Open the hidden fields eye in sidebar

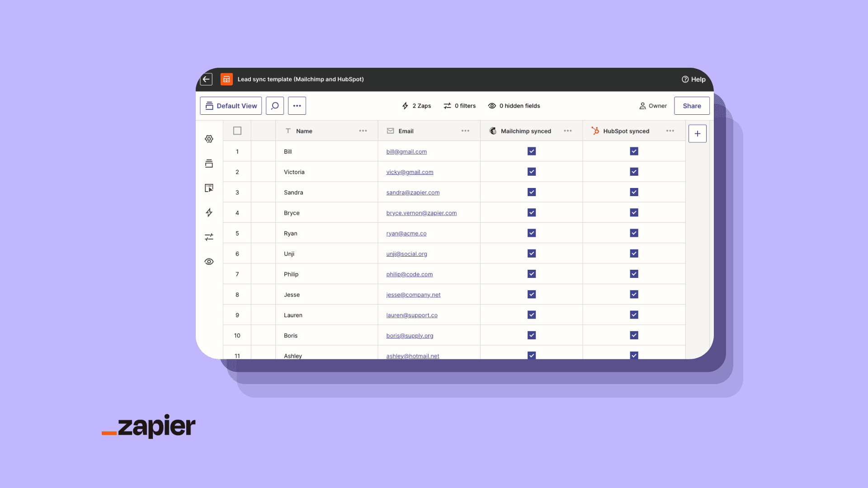click(x=209, y=262)
